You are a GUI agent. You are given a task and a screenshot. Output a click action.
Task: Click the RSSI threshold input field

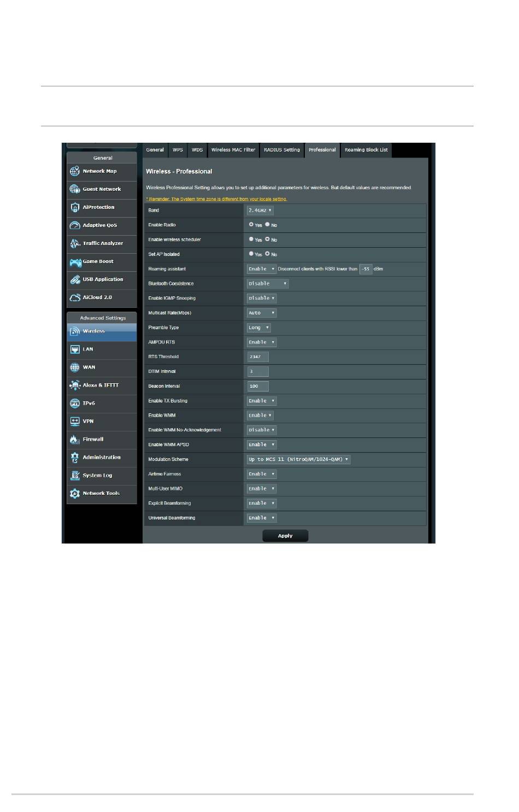coord(365,269)
